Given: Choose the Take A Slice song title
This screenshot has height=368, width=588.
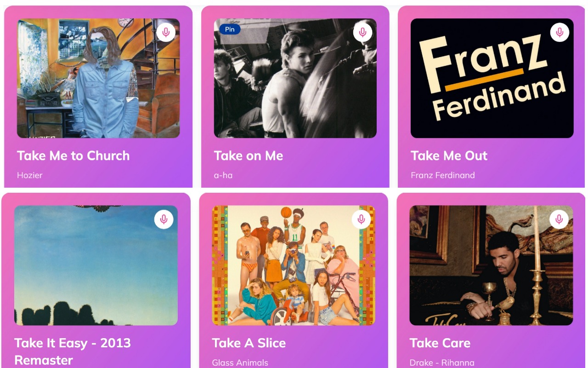Looking at the screenshot, I should tap(249, 343).
